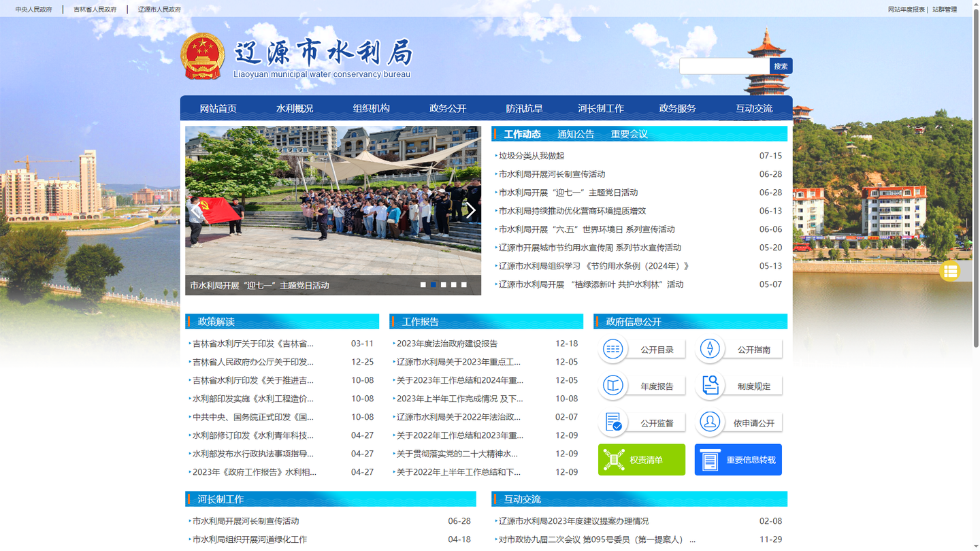Open policy item 水利部印发实施《水利工程造价...
The width and height of the screenshot is (980, 551).
click(x=253, y=399)
